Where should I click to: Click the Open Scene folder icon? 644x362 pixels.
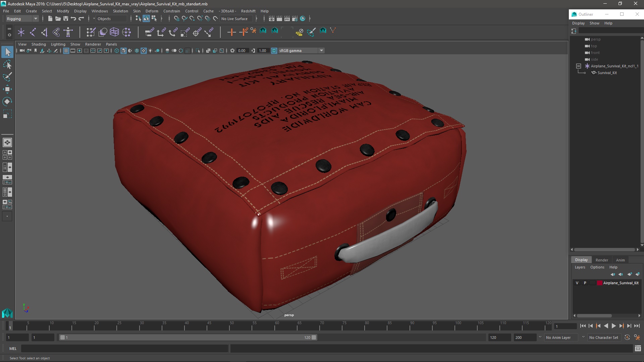click(58, 19)
